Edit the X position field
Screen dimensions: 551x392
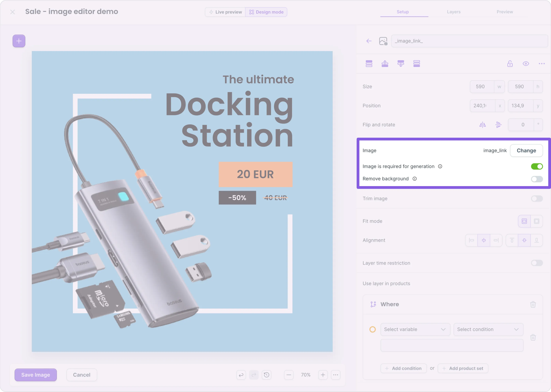tap(482, 105)
